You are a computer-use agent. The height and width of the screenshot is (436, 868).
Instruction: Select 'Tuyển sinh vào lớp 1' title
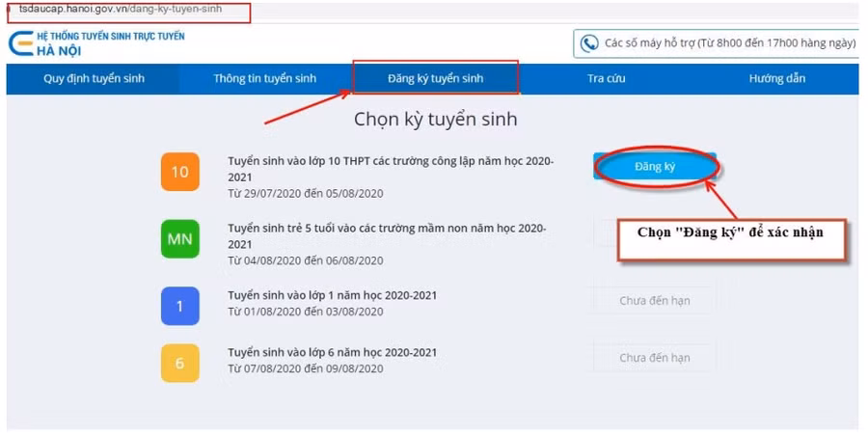coord(332,295)
